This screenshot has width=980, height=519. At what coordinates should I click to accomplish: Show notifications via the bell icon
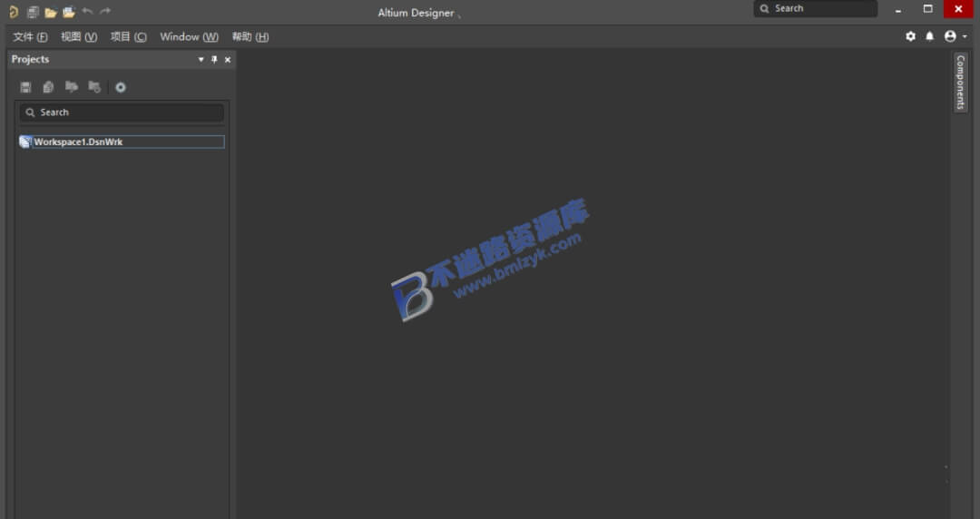tap(930, 36)
